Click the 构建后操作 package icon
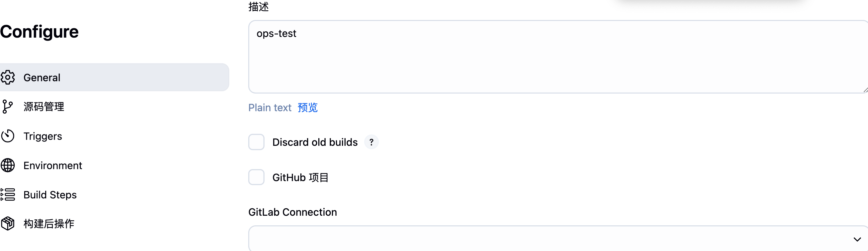This screenshot has width=868, height=251. click(8, 223)
